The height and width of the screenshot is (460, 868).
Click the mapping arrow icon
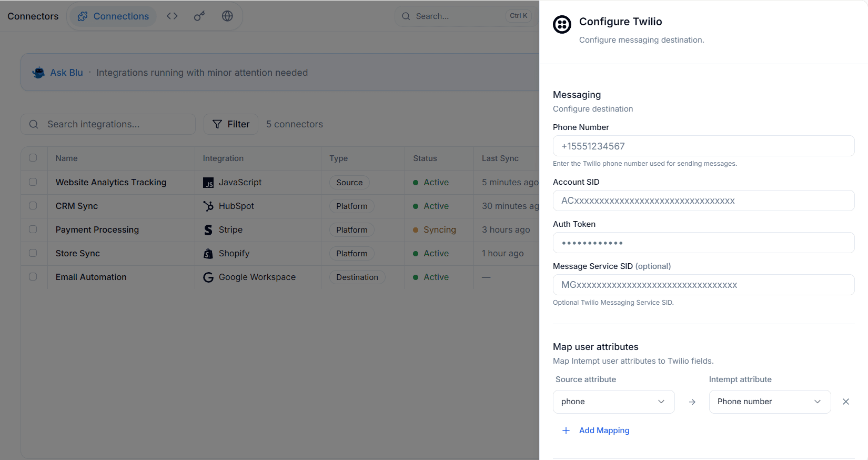692,402
